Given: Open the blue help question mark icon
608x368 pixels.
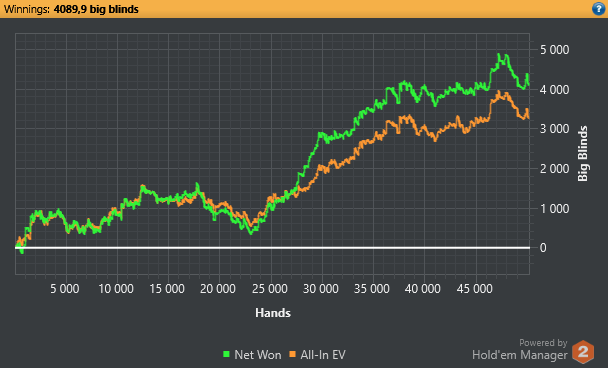Looking at the screenshot, I should point(599,9).
